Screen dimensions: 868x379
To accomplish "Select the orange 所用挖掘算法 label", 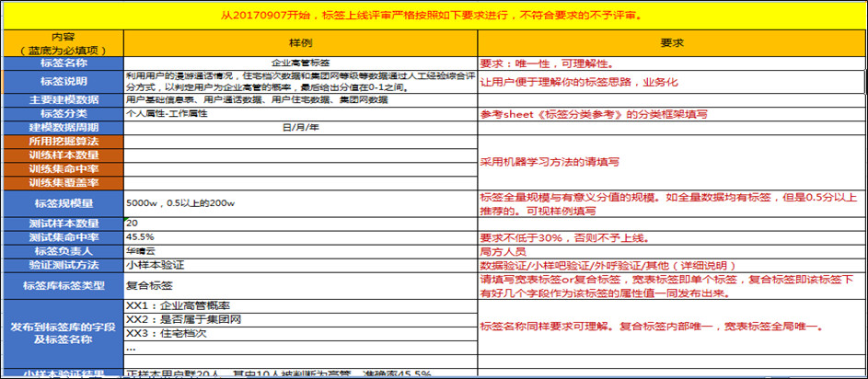I will click(64, 142).
